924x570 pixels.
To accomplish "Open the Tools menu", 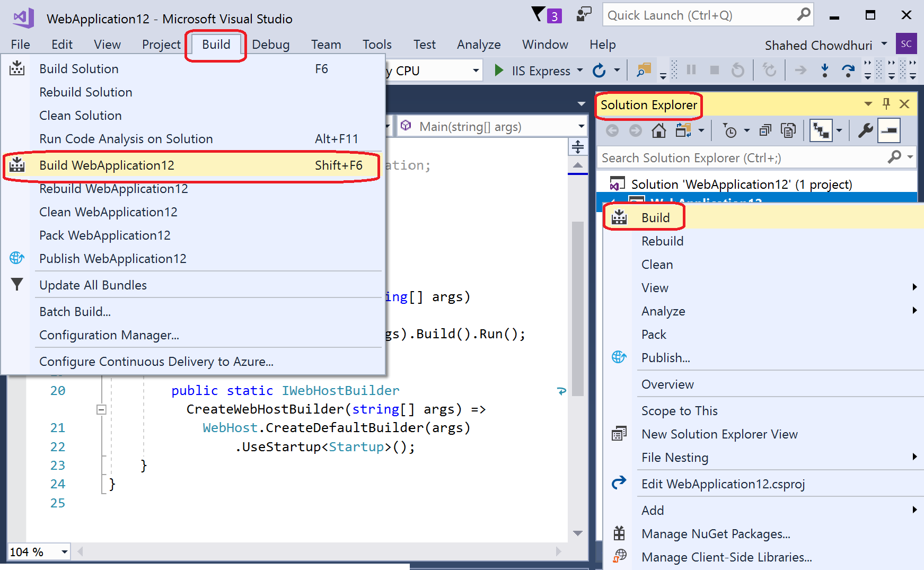I will (x=377, y=45).
